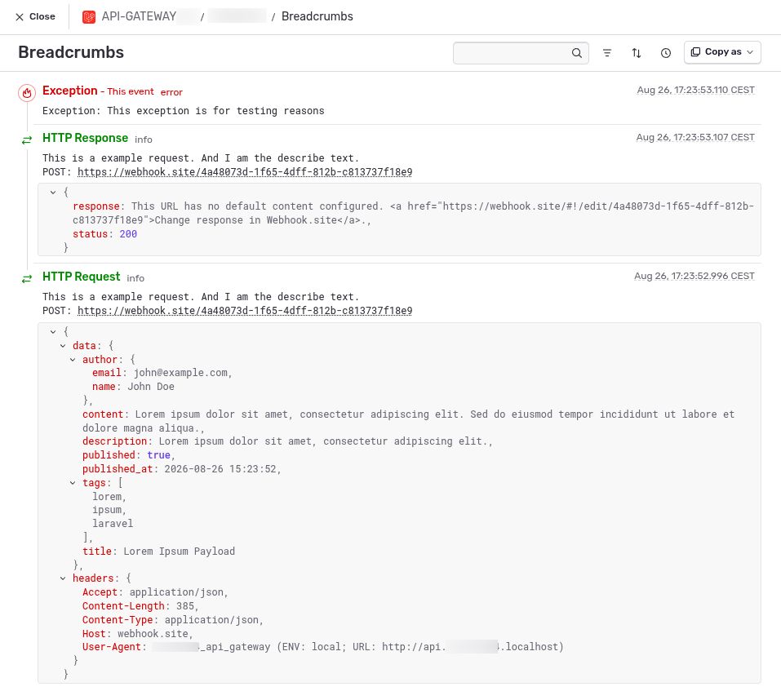Click the HTTP Request arrows icon
The image size is (781, 700).
coord(27,279)
